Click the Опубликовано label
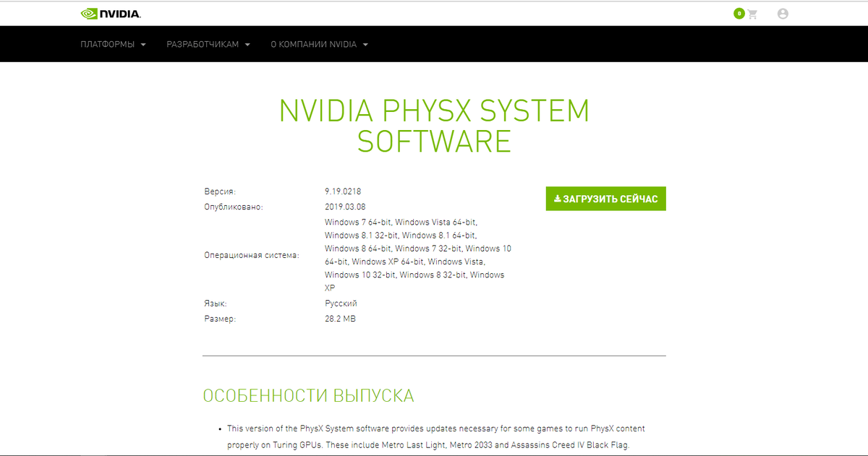Screen dimensions: 868x456 tap(234, 207)
